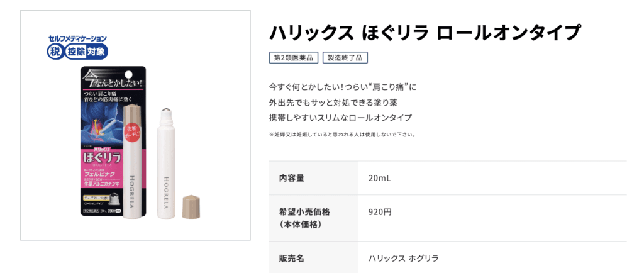The width and height of the screenshot is (644, 273).
Task: Click the ハリックス ホグリラ sales name value
Action: (403, 258)
